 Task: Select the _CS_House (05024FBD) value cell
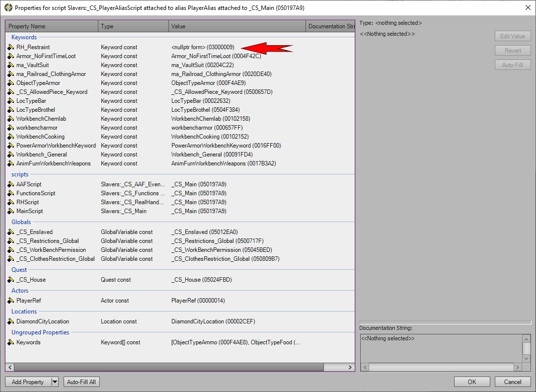(x=201, y=280)
